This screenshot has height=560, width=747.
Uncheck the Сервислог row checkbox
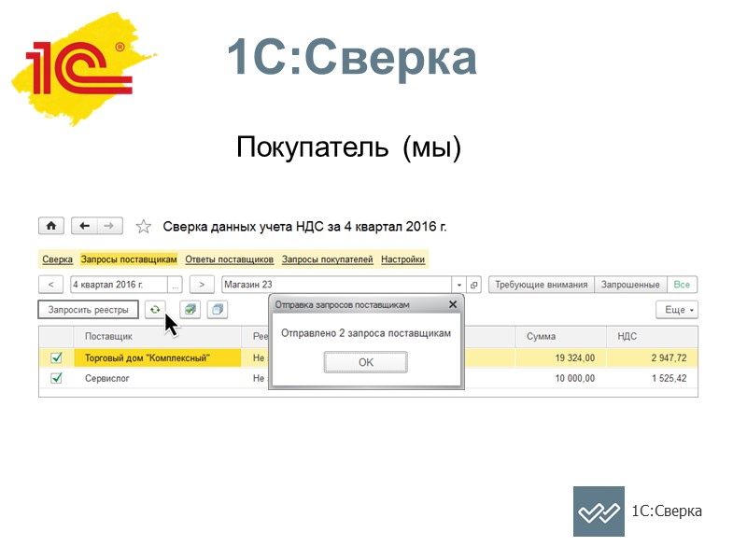tap(56, 378)
